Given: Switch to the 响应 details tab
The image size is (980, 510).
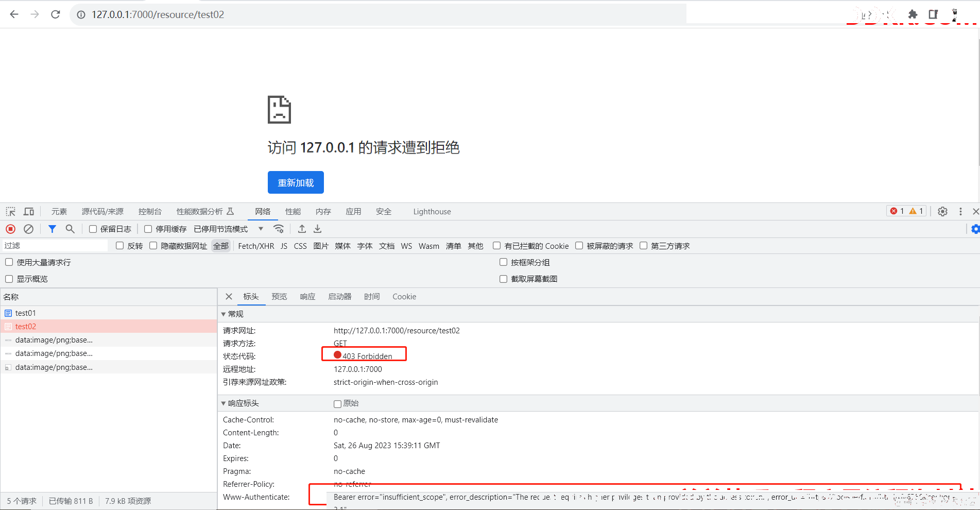Looking at the screenshot, I should point(308,297).
